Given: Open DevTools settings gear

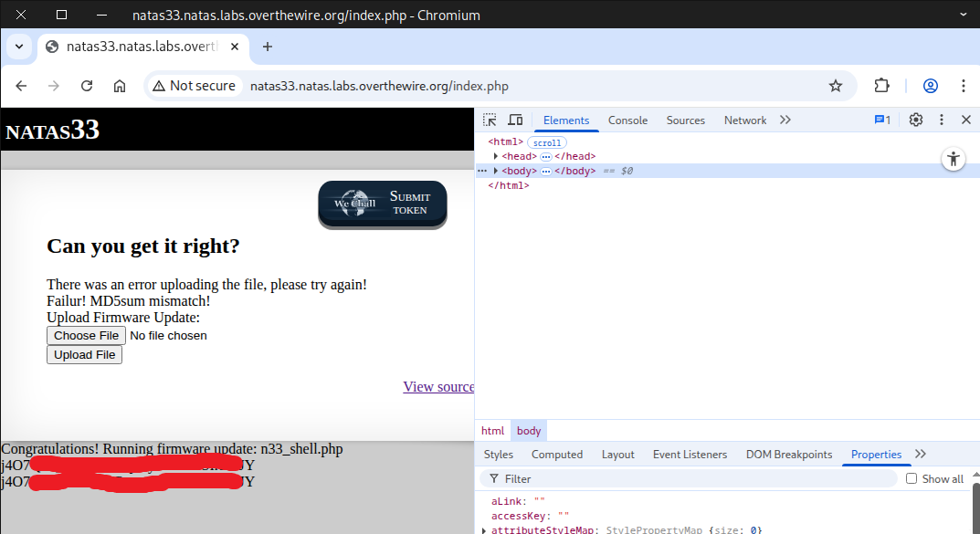Looking at the screenshot, I should 916,120.
